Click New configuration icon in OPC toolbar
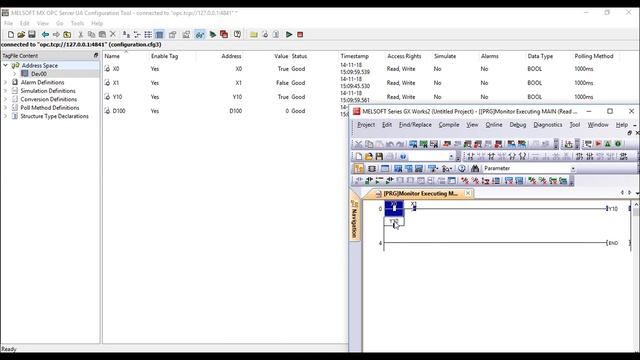 coord(11,35)
